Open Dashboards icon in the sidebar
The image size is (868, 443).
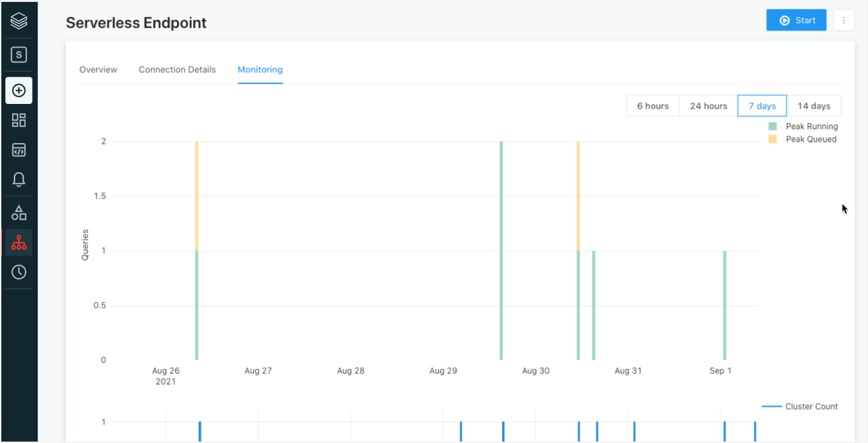(x=19, y=120)
